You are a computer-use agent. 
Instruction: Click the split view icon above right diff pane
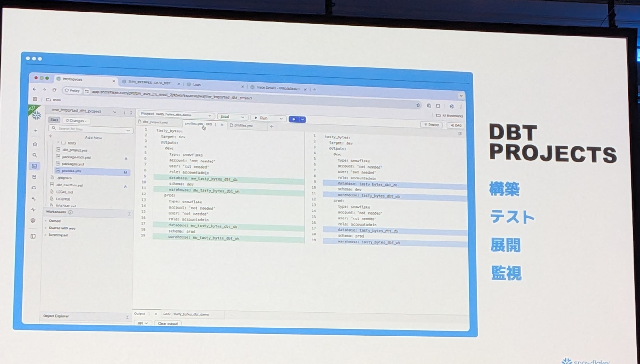(x=460, y=134)
